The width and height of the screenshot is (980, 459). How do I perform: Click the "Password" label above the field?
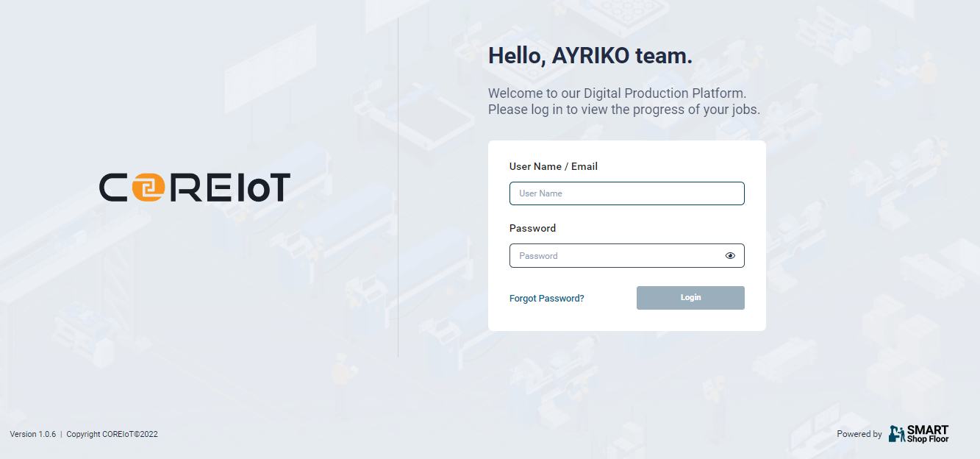(x=532, y=229)
